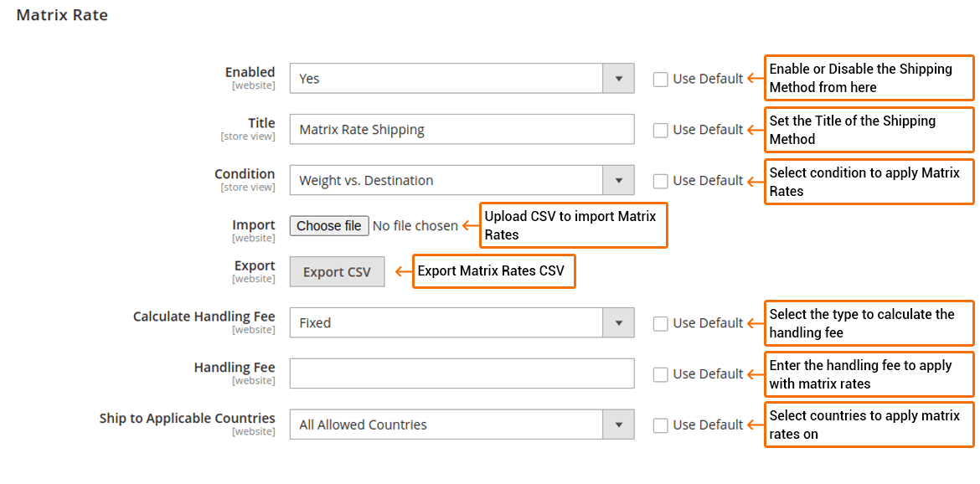Click the Matrix Rate section heading
Screen dimensions: 980x484
[61, 14]
